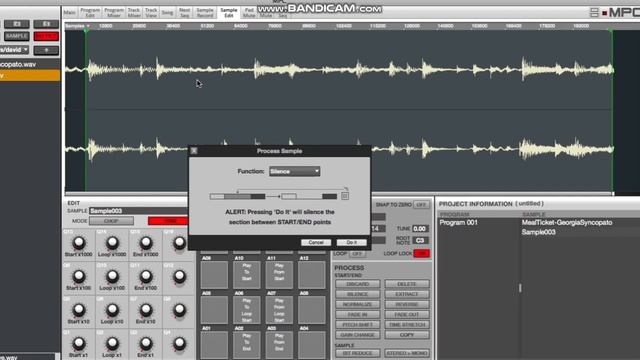Click the Loop x1 knob
Viewport: 640px width, 360px height.
112,344
